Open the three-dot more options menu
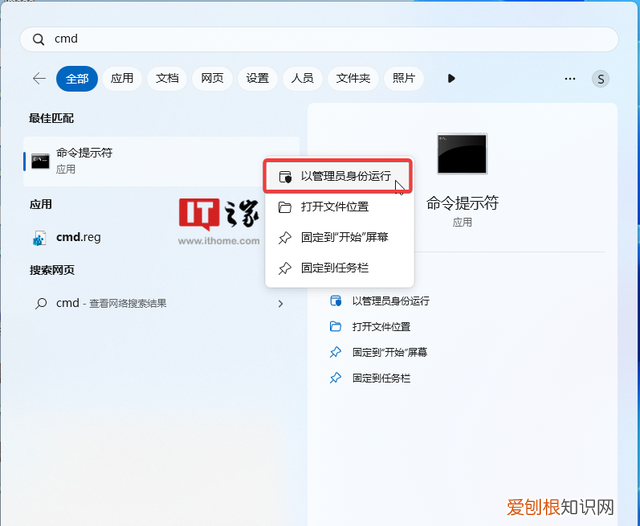 click(570, 79)
